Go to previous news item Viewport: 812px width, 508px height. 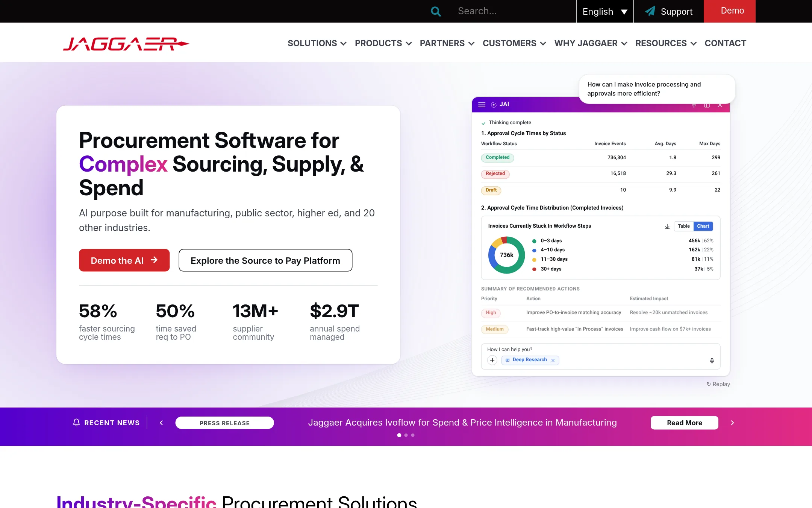pos(162,423)
